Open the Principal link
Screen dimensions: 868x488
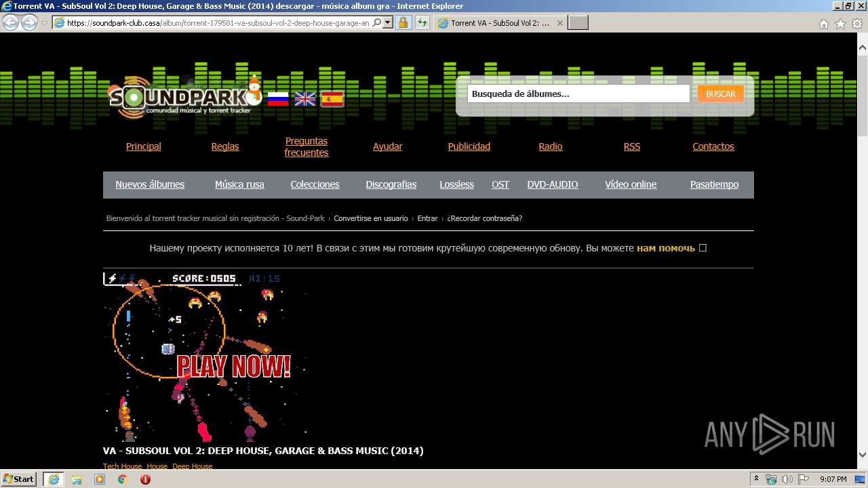pos(144,146)
